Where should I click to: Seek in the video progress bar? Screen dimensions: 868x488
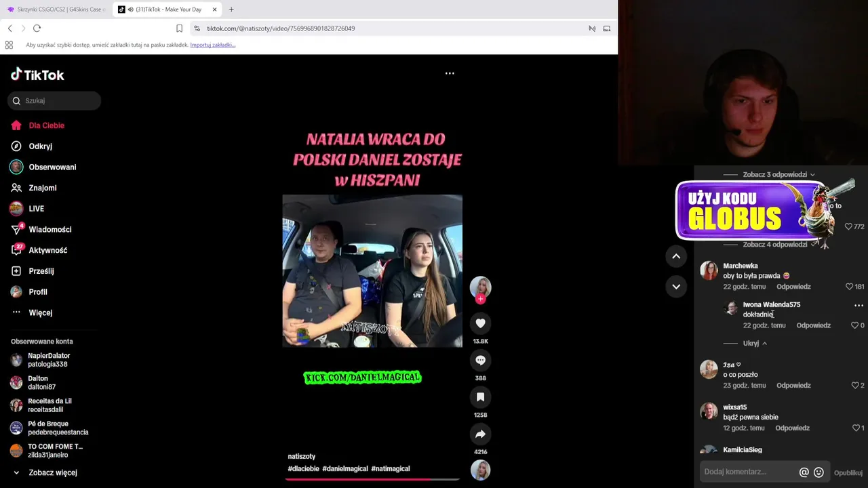[x=372, y=479]
